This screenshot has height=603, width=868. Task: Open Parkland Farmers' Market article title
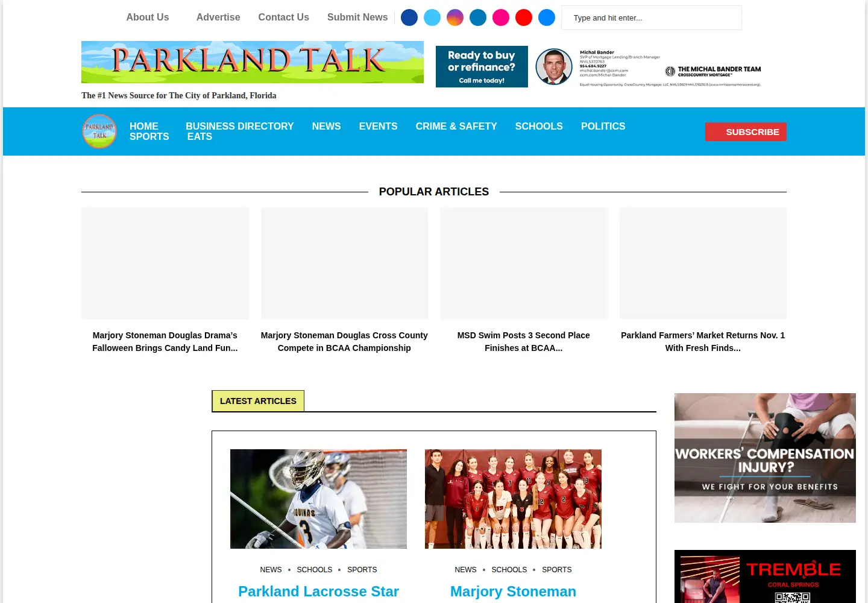tap(703, 341)
